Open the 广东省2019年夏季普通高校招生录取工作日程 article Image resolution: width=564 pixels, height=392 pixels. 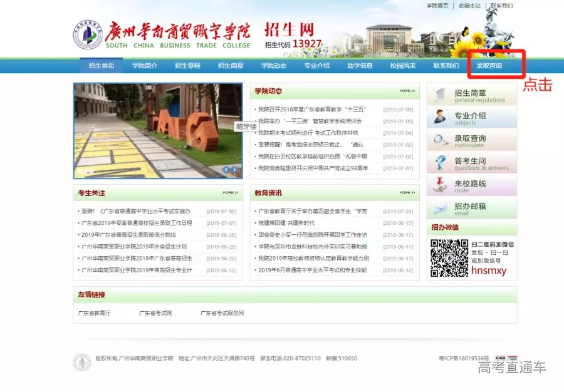click(x=137, y=223)
